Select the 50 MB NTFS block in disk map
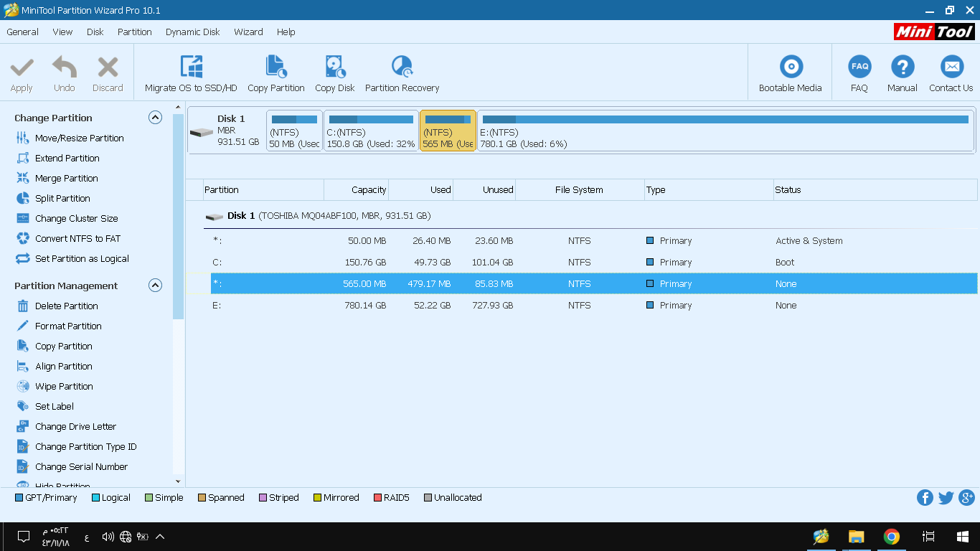980x551 pixels. pos(294,131)
